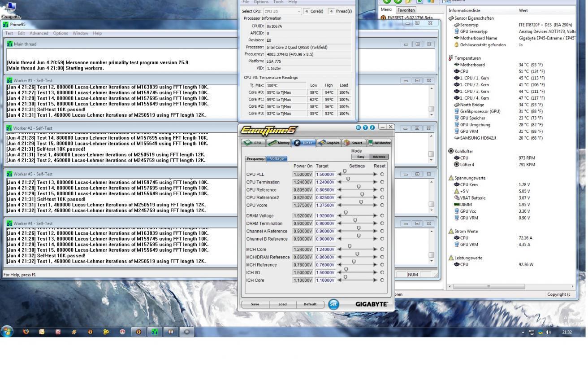Open Favoriten tab in Everest
The image size is (588, 368).
click(x=406, y=10)
